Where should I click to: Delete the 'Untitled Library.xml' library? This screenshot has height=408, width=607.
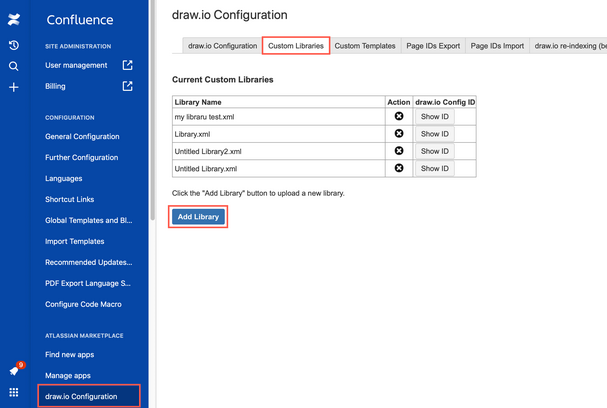tap(399, 168)
